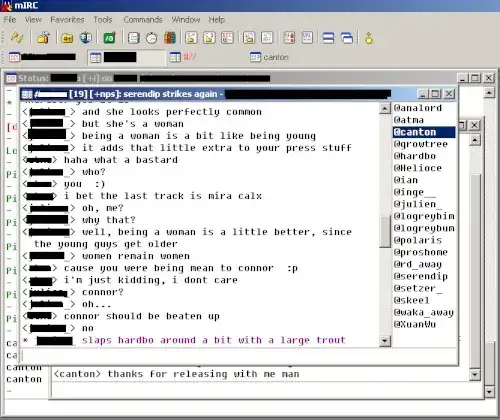500x420 pixels.
Task: Click the Timer clock toolbar icon
Action: click(152, 38)
